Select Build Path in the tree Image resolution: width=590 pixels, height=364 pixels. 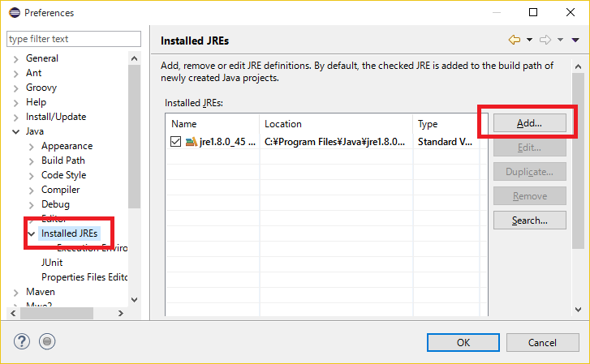coord(63,161)
